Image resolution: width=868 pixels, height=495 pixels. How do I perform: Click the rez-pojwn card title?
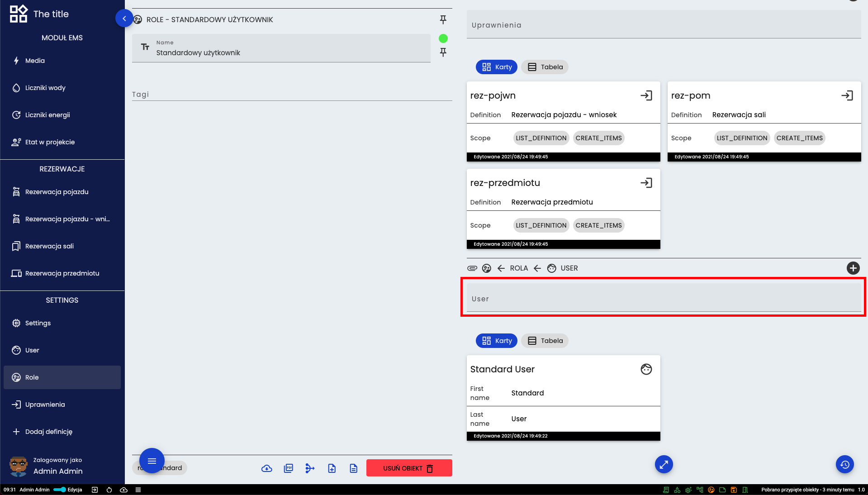click(x=493, y=95)
